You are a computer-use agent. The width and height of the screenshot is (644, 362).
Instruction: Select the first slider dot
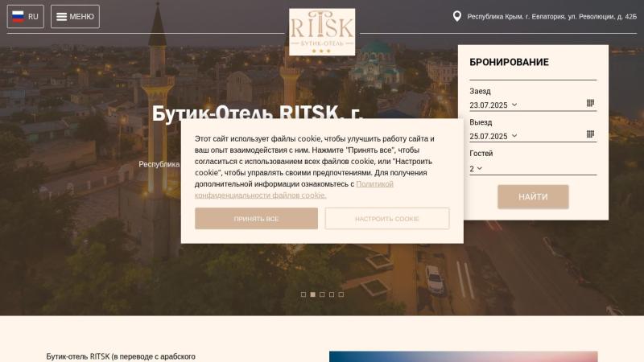(x=303, y=294)
